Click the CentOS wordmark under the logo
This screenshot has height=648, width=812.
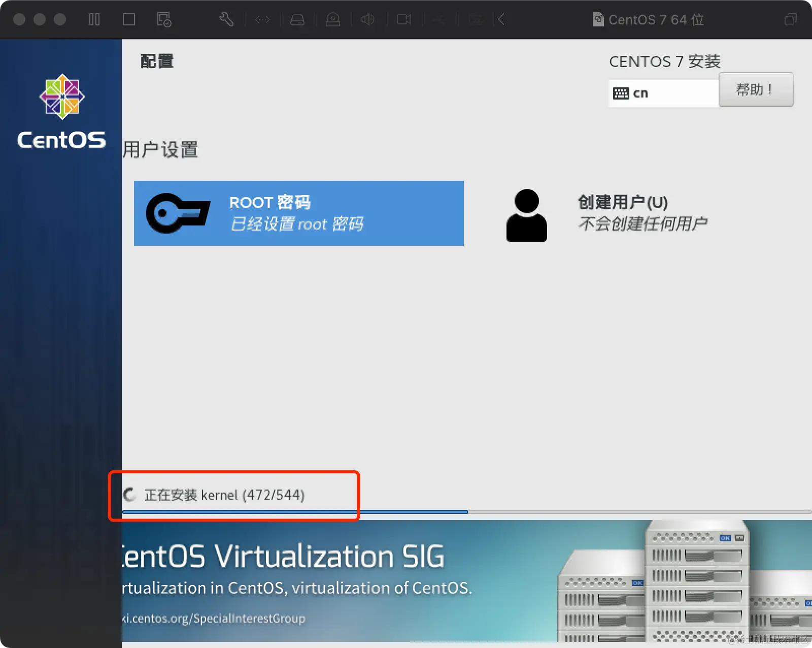pyautogui.click(x=62, y=140)
